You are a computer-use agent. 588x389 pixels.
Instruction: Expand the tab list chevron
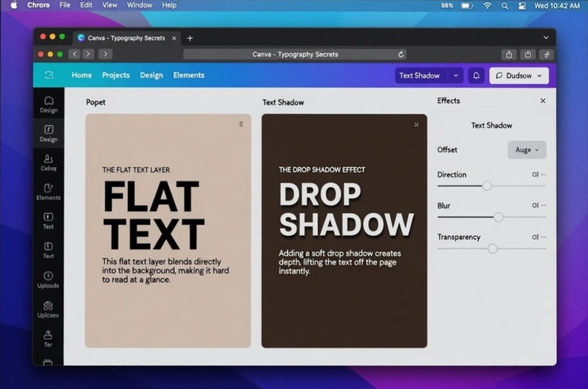click(x=546, y=37)
